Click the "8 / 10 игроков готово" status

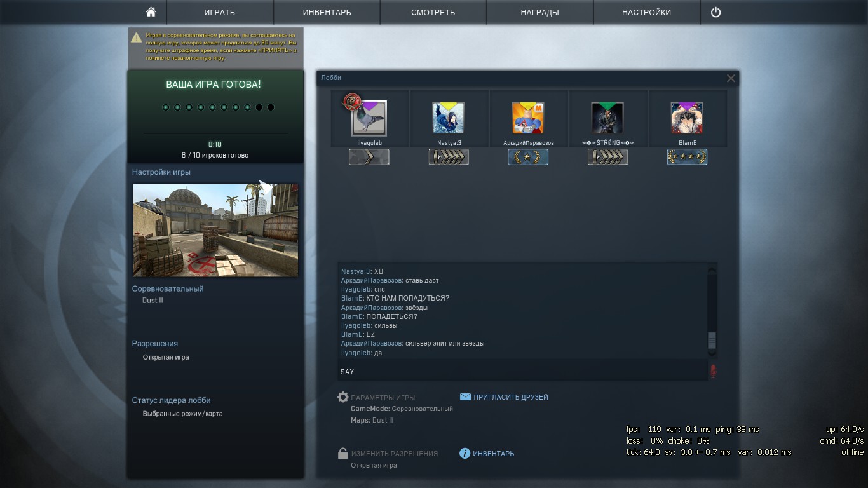[x=215, y=155]
